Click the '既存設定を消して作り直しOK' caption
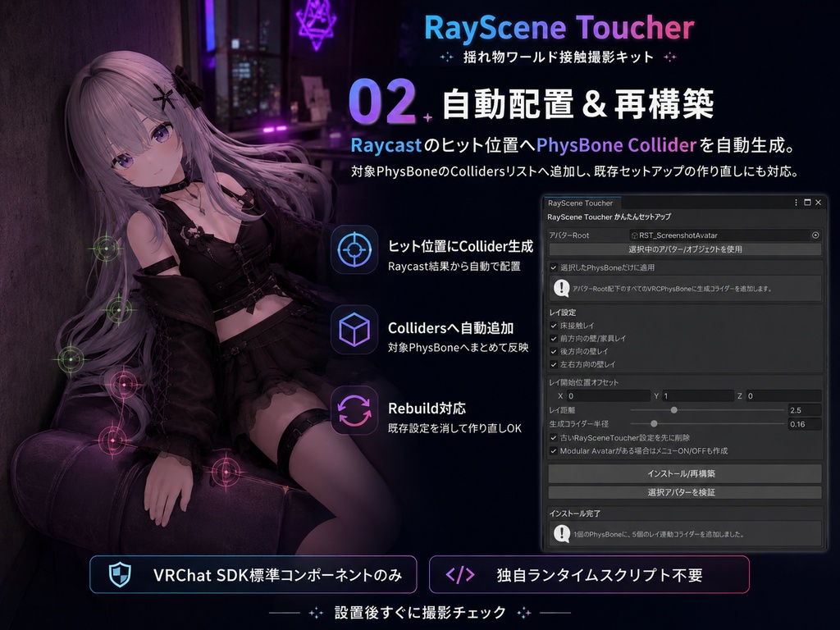Screen dimensions: 840x630 click(x=454, y=428)
